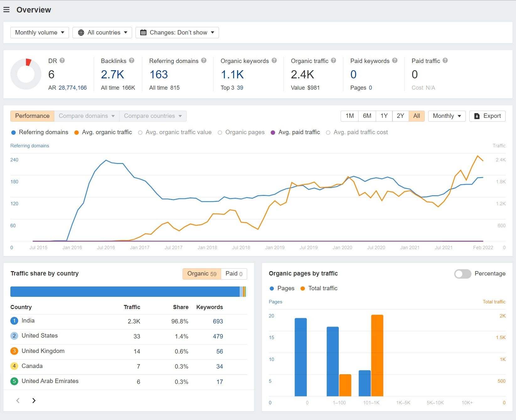Open AR rank 28,774,166 link
516x420 pixels.
[72, 88]
